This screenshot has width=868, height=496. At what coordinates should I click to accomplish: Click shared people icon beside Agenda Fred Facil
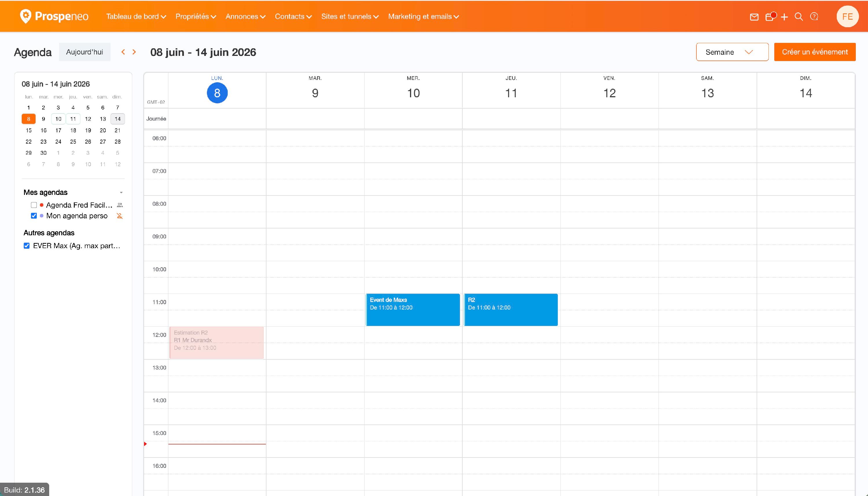[120, 205]
